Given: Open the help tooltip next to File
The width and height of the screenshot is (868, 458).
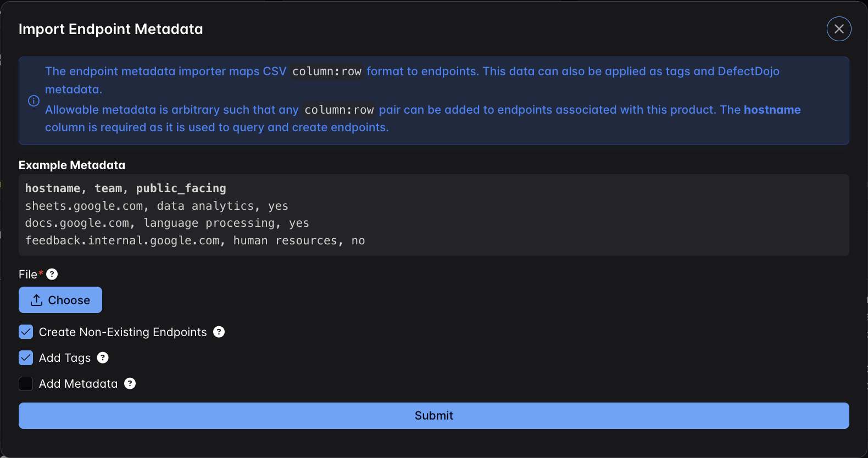Looking at the screenshot, I should click(52, 274).
